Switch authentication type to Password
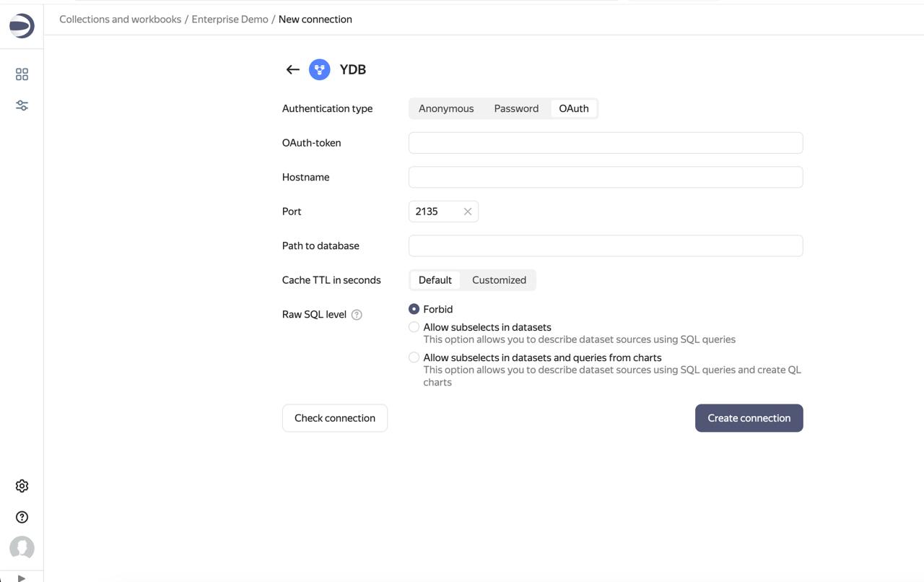The height and width of the screenshot is (582, 924). [516, 108]
